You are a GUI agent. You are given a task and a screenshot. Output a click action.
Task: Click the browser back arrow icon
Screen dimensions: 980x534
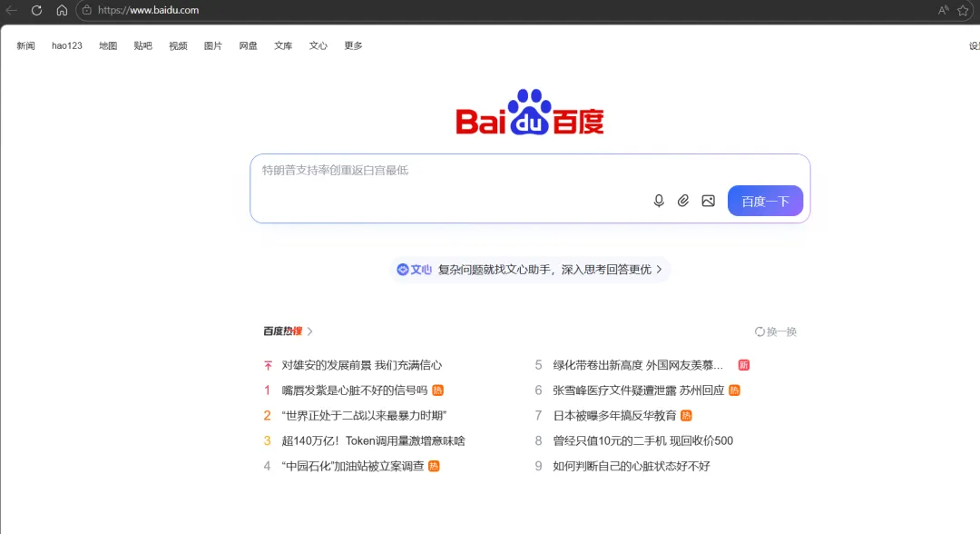11,10
